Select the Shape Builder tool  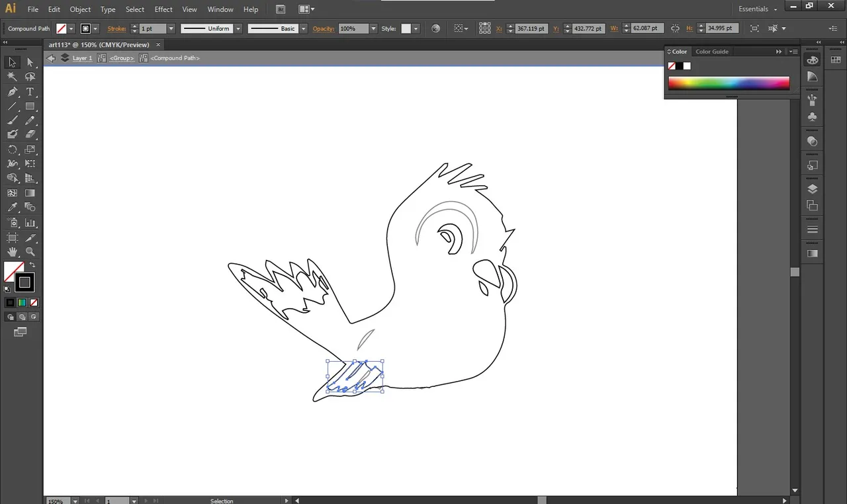12,178
